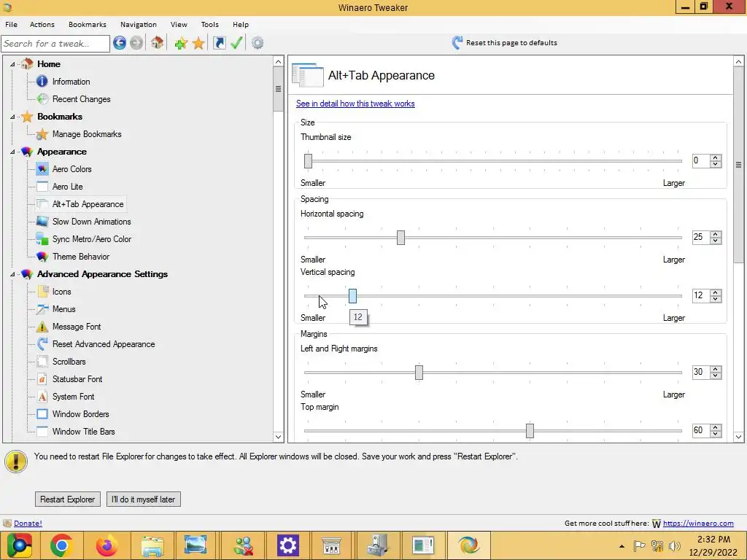The height and width of the screenshot is (560, 747).
Task: Select Window Borders item
Action: pos(80,414)
